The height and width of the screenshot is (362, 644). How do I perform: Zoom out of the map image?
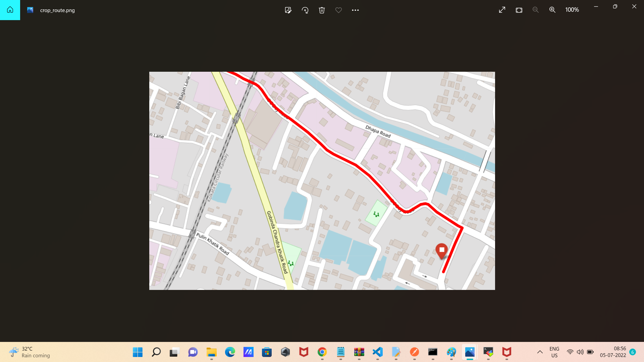(x=535, y=10)
